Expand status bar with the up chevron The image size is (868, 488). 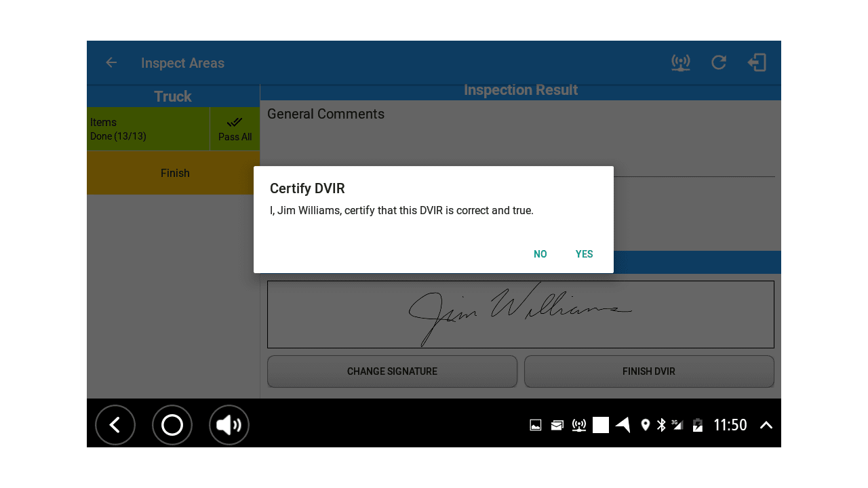click(x=766, y=425)
